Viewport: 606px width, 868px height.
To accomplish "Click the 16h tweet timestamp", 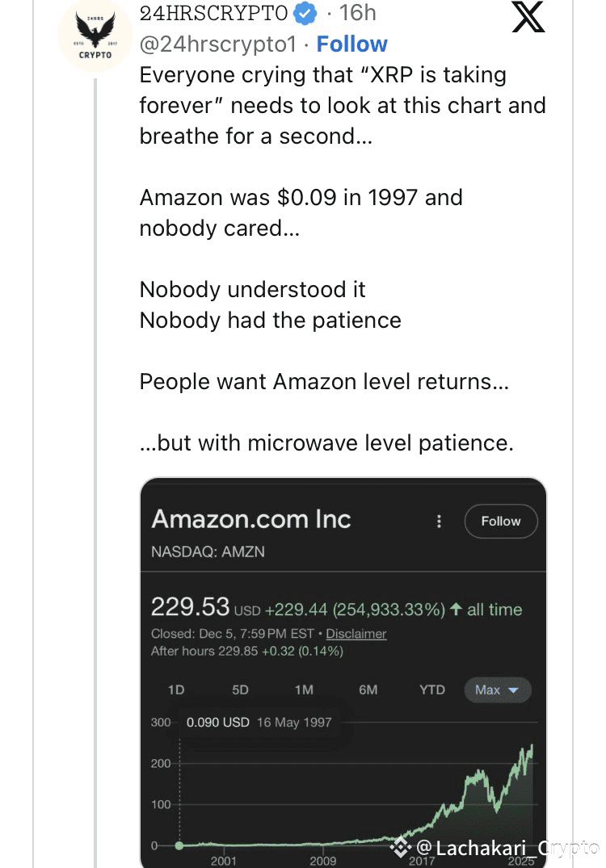I will pos(357,13).
